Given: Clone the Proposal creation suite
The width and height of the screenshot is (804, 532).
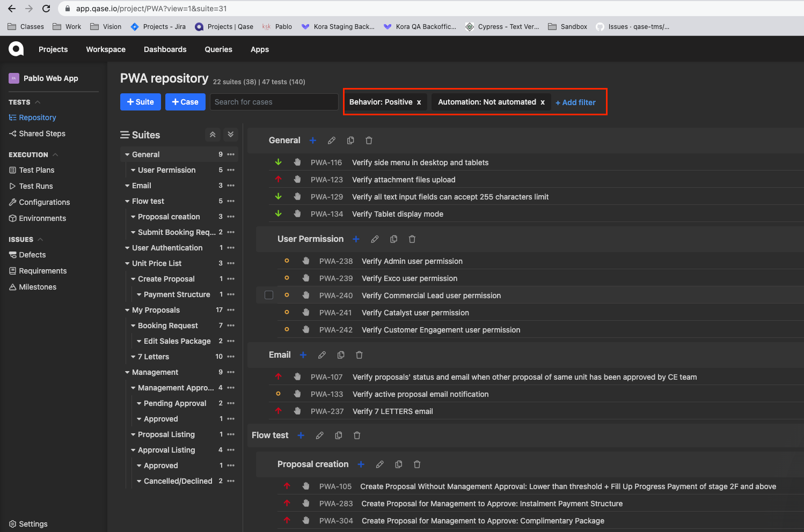Looking at the screenshot, I should (x=399, y=464).
